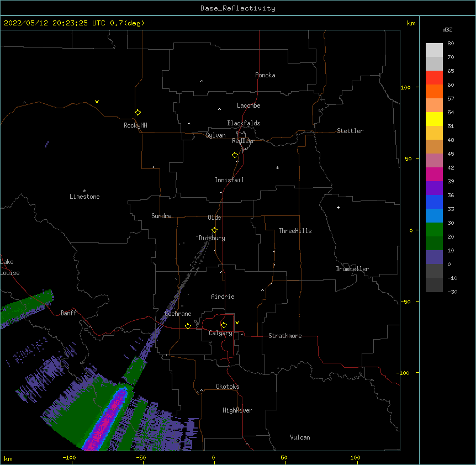Click the yellow station marker over Calgary

[x=224, y=325]
